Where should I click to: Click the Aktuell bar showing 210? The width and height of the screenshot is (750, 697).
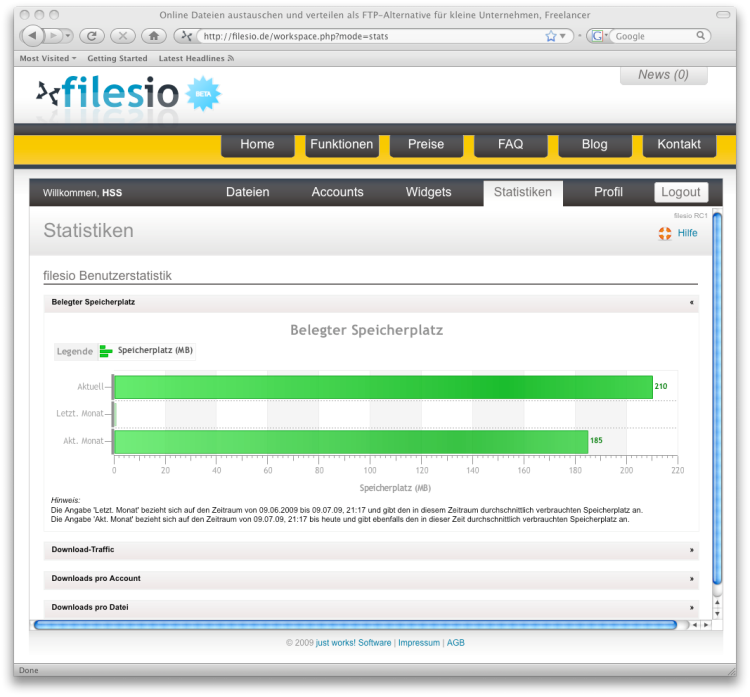coord(384,387)
